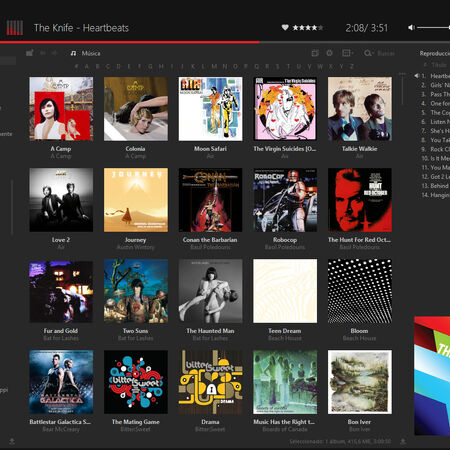Select the Colonia album cover
Viewport: 450px width, 450px height.
(136, 109)
